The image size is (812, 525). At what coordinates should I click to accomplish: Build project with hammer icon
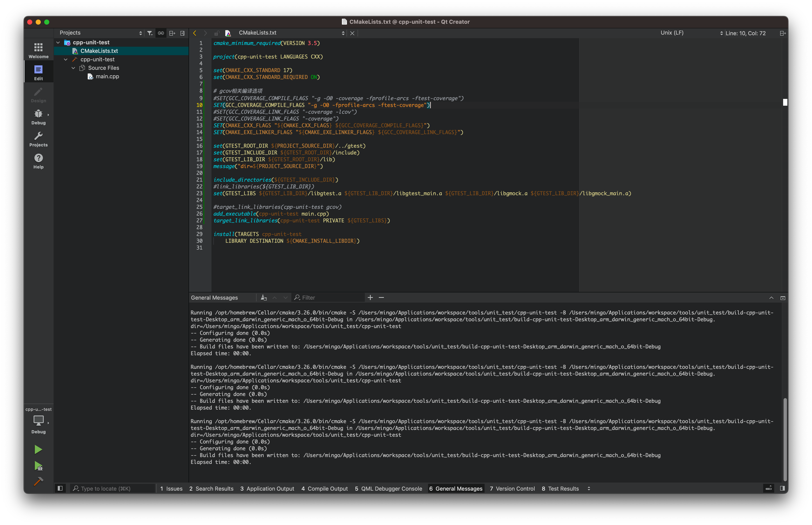point(38,481)
